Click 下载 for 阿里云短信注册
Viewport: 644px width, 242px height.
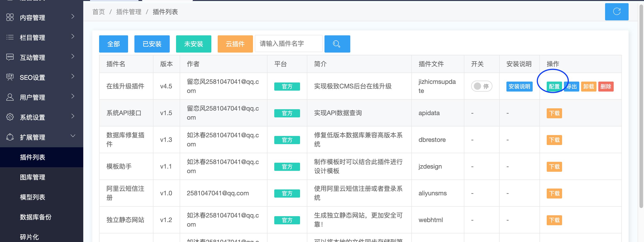point(554,194)
